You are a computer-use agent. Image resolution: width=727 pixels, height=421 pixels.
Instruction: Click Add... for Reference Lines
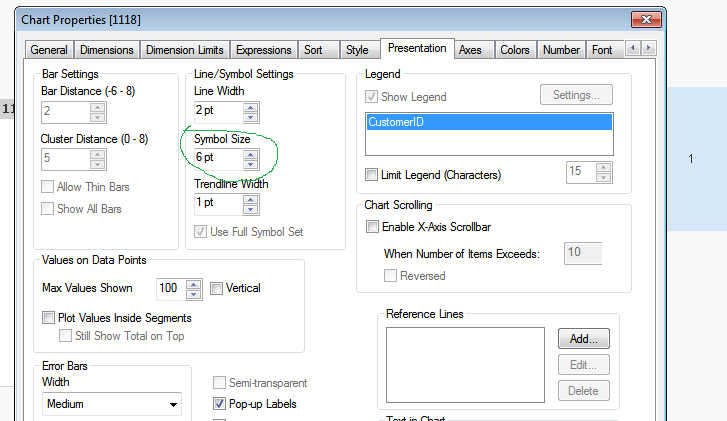click(x=583, y=339)
